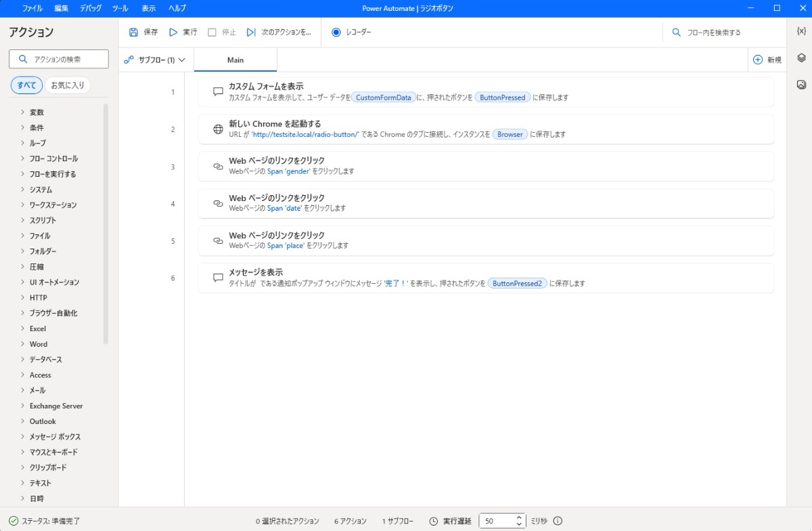
Task: Click the run delay clock icon
Action: [434, 521]
